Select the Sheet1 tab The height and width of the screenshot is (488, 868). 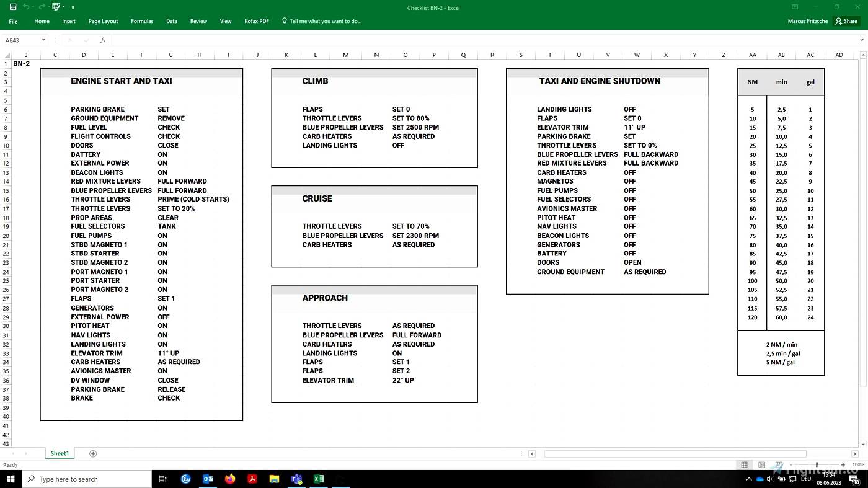(x=60, y=453)
